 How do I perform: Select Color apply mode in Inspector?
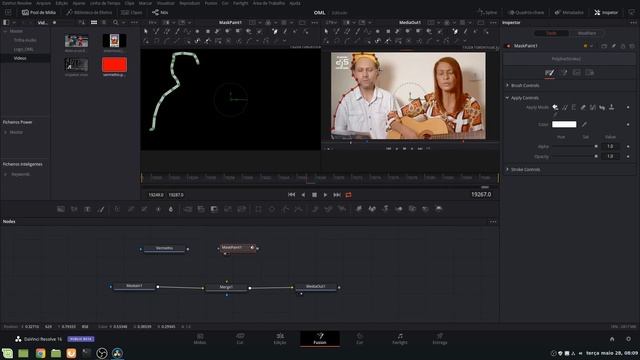coord(555,107)
